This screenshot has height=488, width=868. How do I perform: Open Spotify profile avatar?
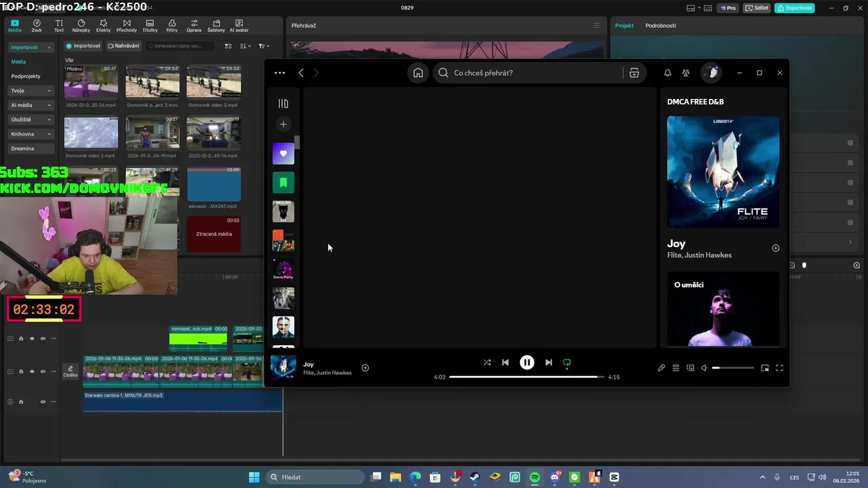pyautogui.click(x=711, y=73)
